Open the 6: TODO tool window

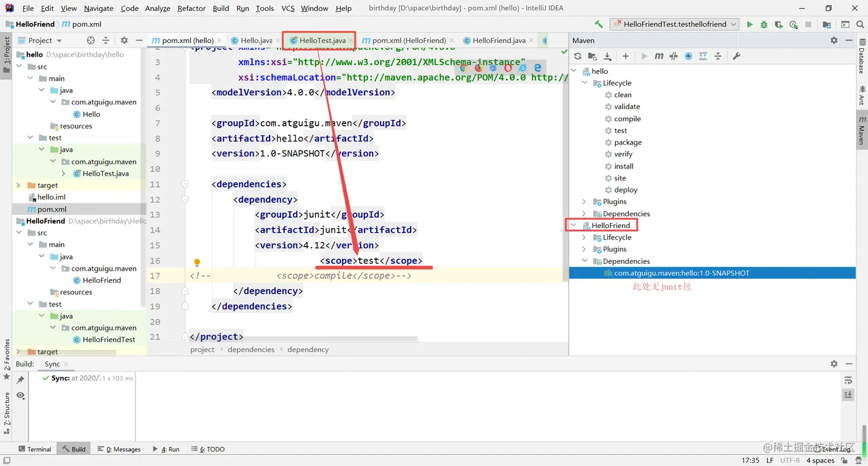(207, 449)
